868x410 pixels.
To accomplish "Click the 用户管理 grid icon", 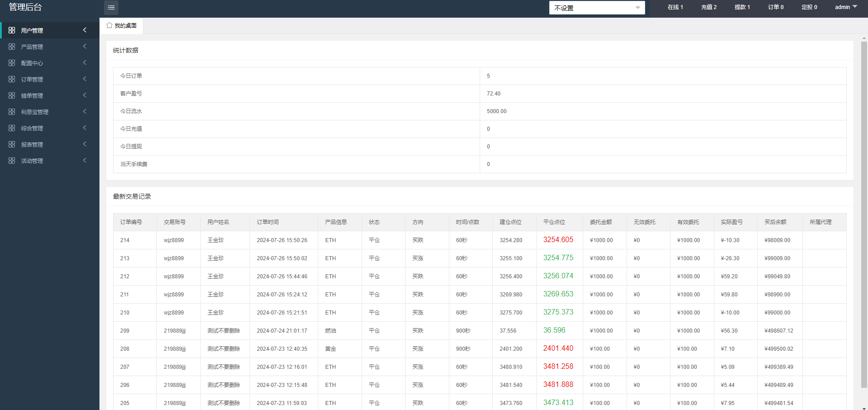I will click(x=12, y=30).
